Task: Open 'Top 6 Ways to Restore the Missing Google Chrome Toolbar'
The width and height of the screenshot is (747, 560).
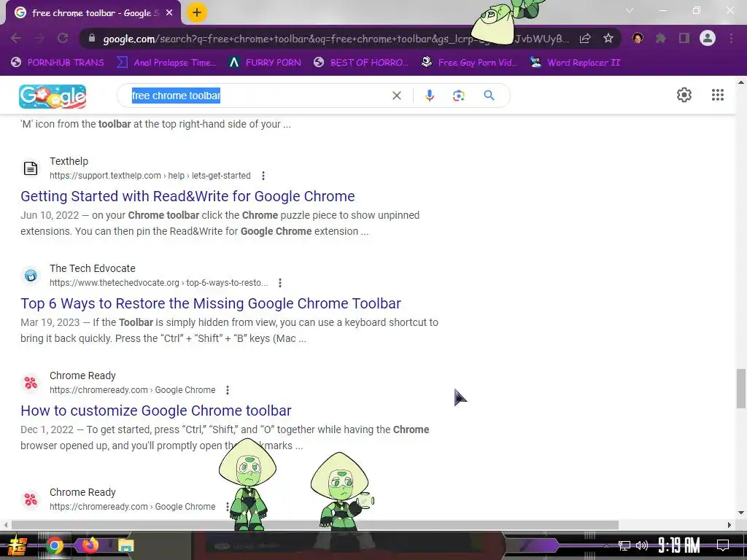Action: (x=211, y=303)
